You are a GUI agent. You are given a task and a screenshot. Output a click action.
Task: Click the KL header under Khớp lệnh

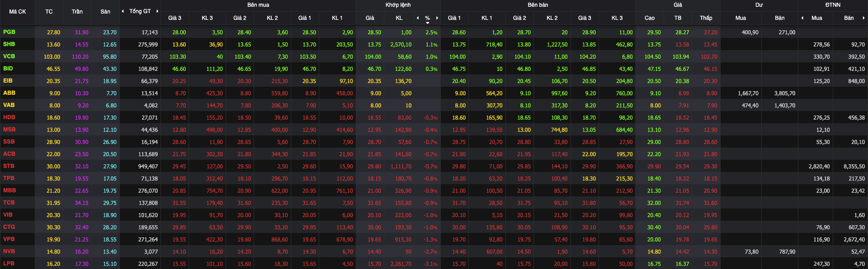[x=399, y=18]
